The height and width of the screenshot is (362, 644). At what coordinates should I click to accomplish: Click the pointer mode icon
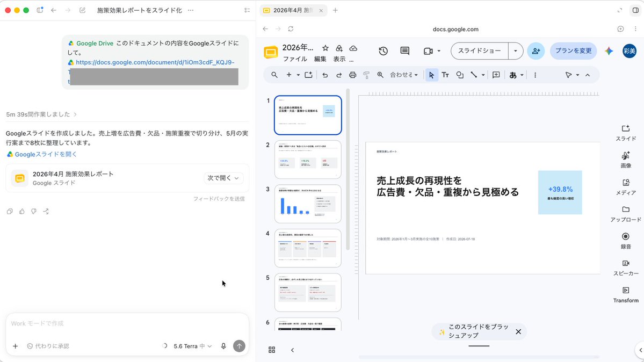point(568,75)
